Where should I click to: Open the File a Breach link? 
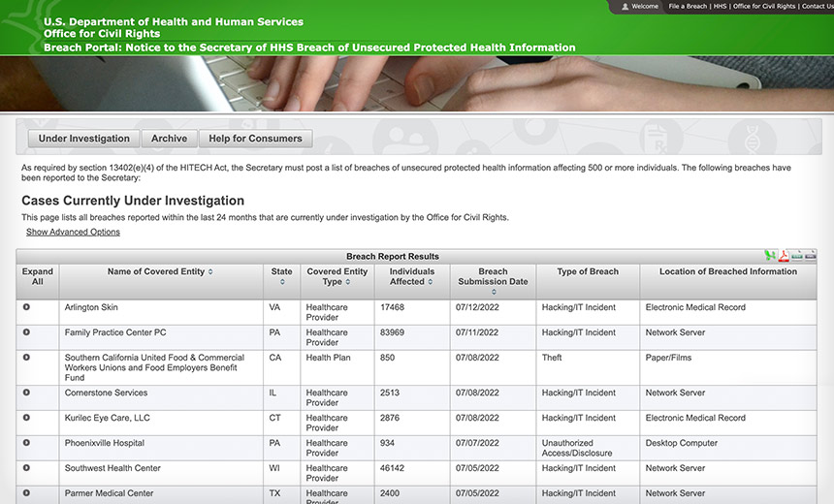point(688,7)
